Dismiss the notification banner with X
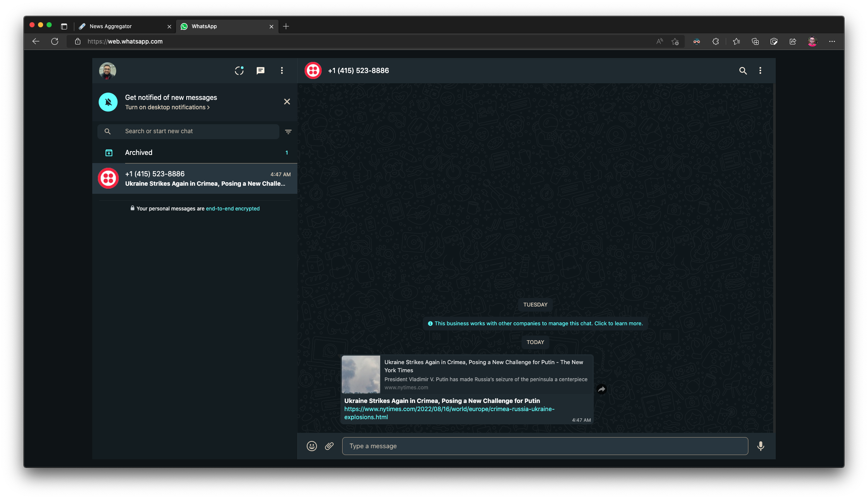The image size is (868, 499). pyautogui.click(x=287, y=102)
